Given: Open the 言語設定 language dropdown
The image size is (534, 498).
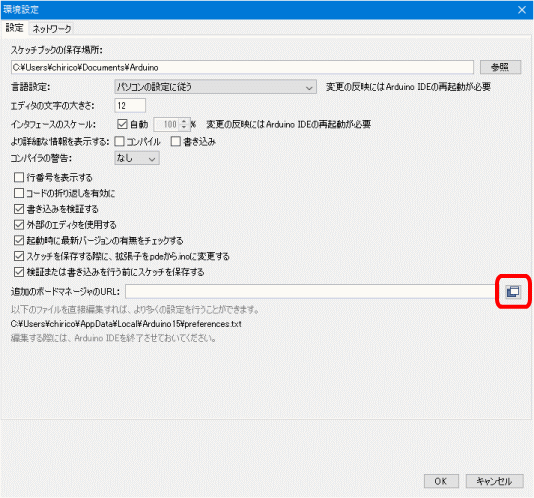Looking at the screenshot, I should tap(215, 87).
